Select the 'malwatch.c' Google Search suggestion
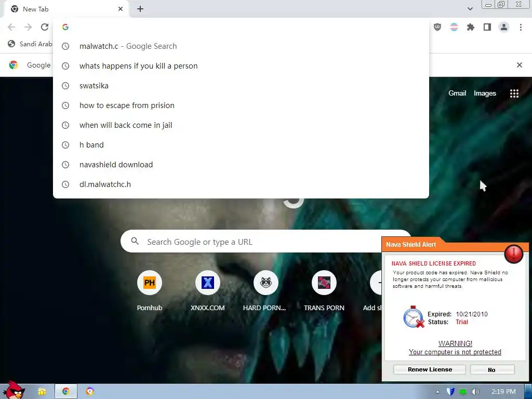Viewport: 532px width, 399px height. 241,46
